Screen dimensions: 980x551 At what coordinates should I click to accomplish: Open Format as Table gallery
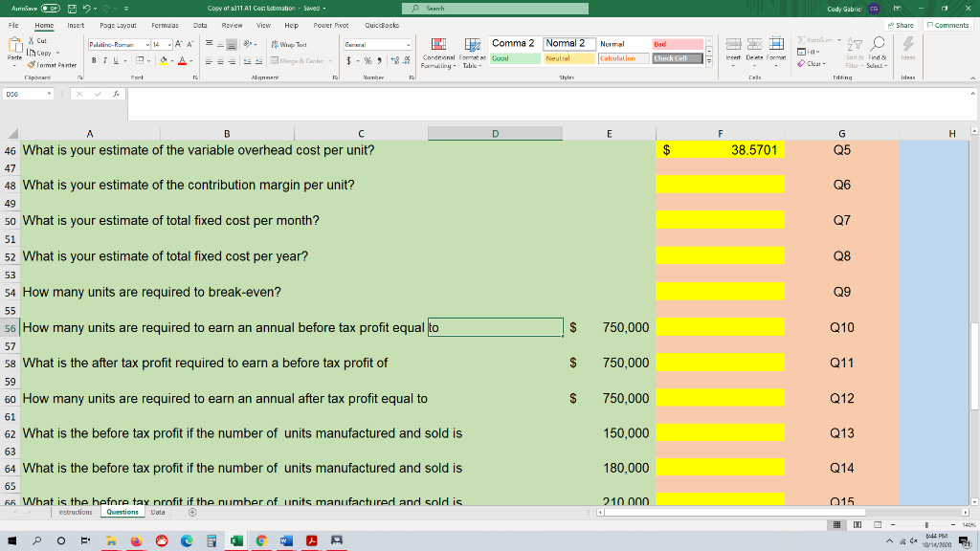pyautogui.click(x=472, y=53)
